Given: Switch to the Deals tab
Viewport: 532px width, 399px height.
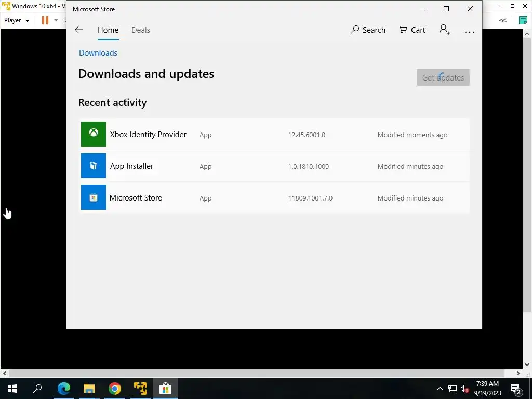Looking at the screenshot, I should [x=140, y=30].
